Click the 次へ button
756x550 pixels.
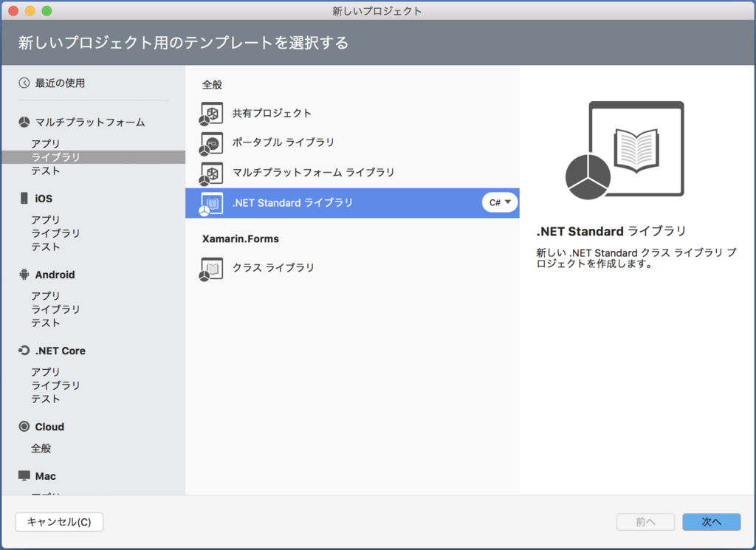point(712,522)
